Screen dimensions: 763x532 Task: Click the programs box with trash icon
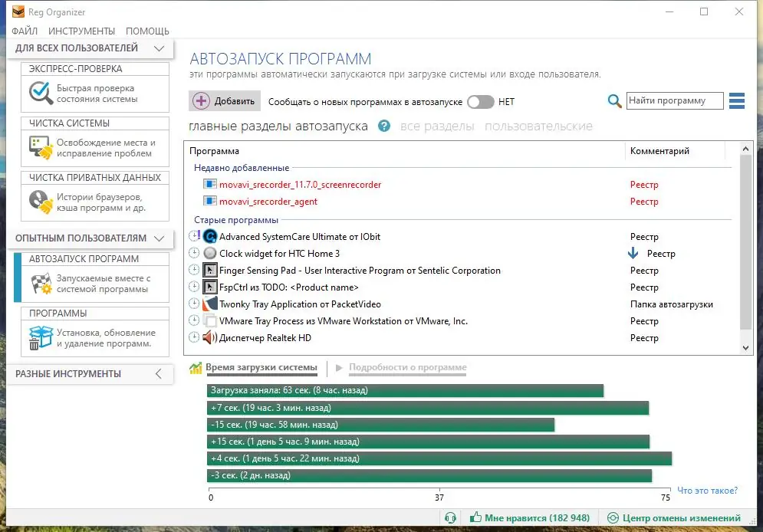[41, 337]
